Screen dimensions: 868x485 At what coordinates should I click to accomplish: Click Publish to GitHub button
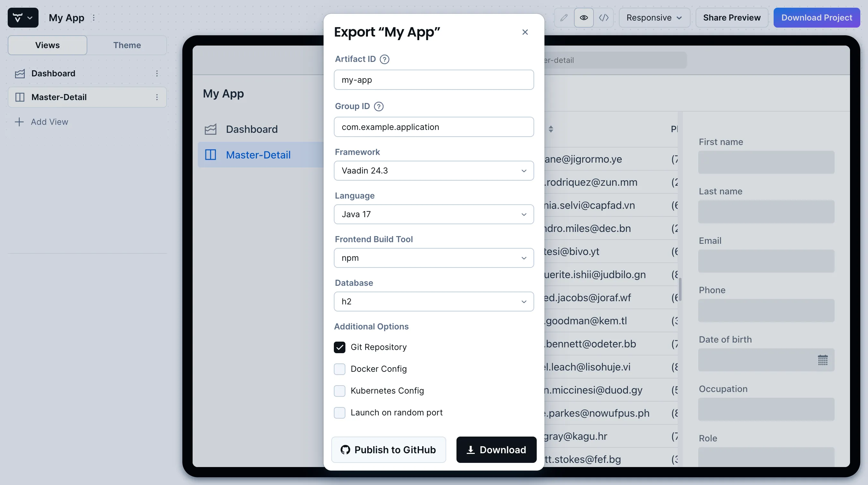(x=388, y=450)
